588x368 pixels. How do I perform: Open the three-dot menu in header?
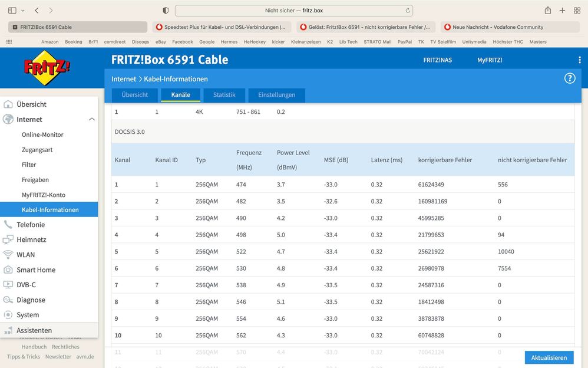(x=579, y=60)
